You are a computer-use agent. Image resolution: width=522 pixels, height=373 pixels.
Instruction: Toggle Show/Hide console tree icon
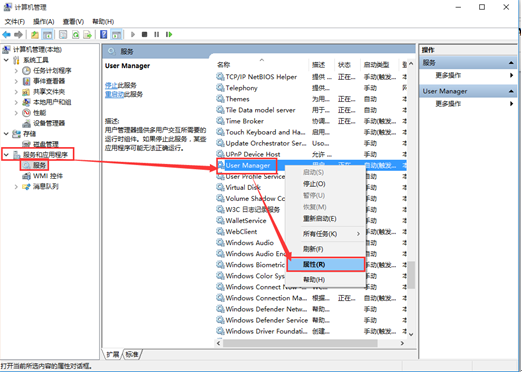coord(47,34)
